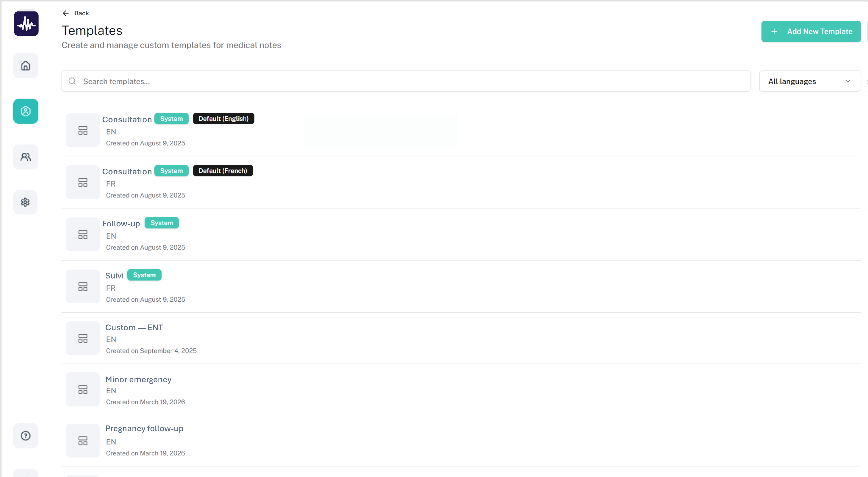Open the Home sidebar icon
The width and height of the screenshot is (868, 477).
pos(26,66)
